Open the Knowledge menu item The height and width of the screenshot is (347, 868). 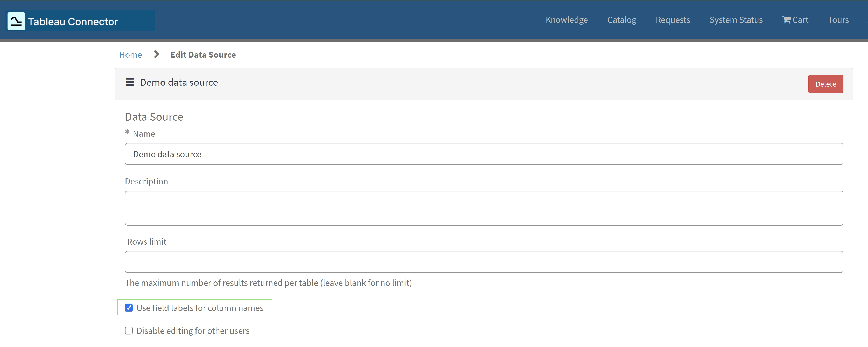click(566, 19)
